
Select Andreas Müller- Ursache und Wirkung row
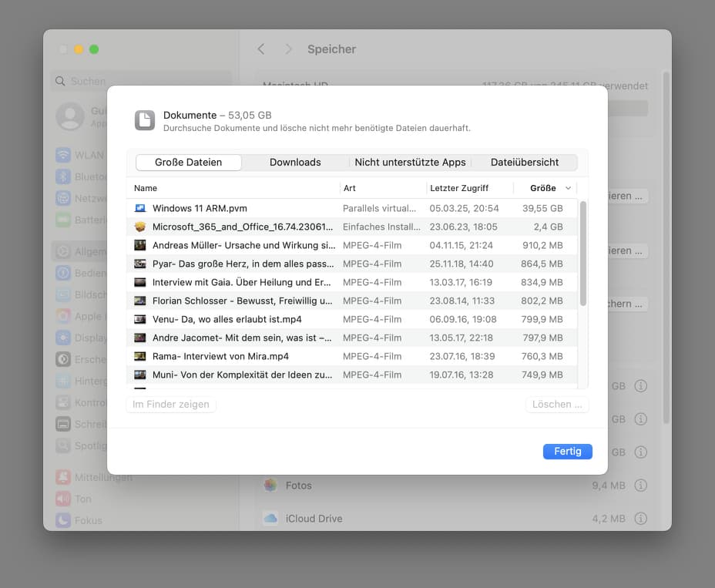tap(351, 245)
